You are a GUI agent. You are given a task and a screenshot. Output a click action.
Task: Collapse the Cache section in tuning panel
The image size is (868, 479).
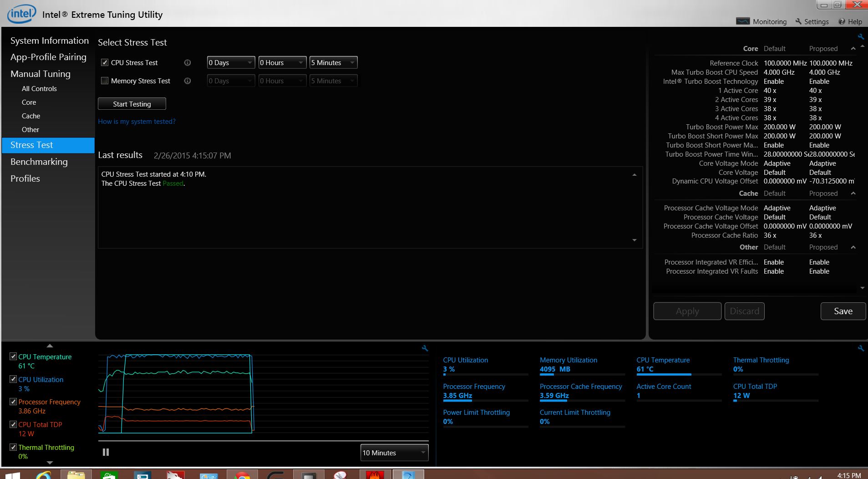pyautogui.click(x=853, y=194)
